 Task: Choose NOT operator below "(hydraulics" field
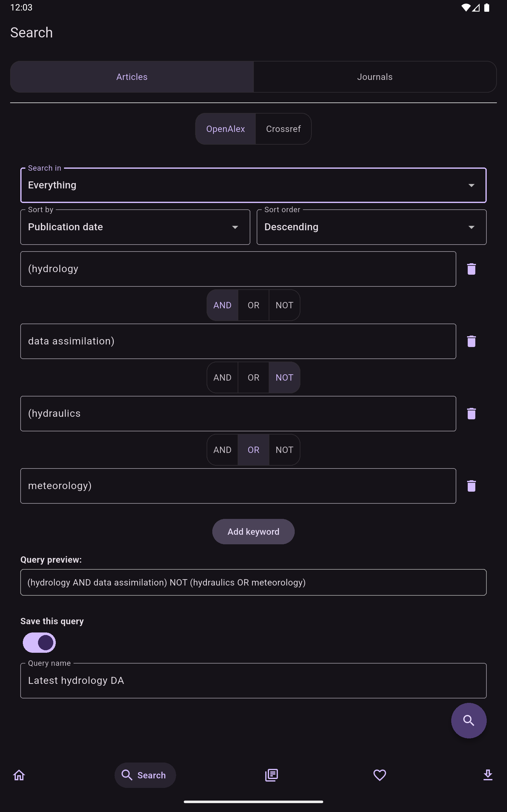[284, 450]
